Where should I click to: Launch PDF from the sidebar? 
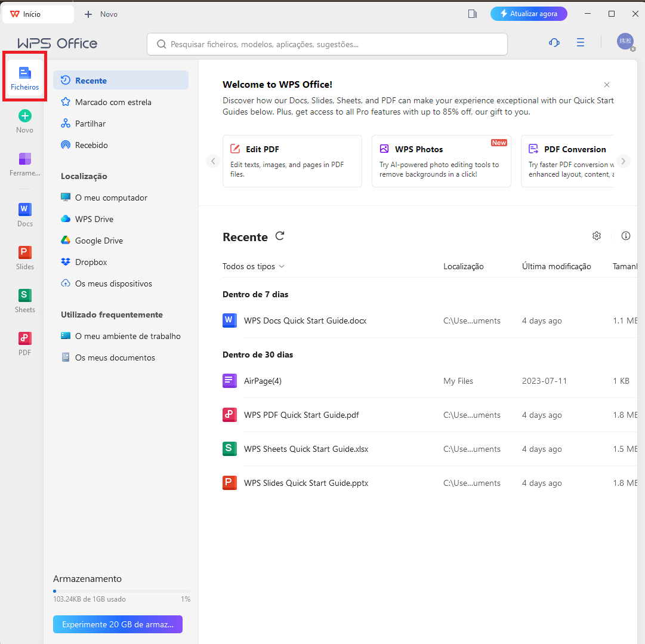pyautogui.click(x=24, y=344)
